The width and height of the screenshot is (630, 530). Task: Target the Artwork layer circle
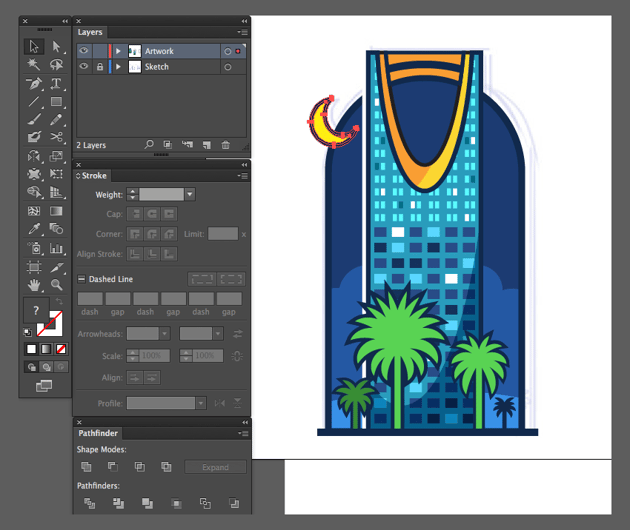pyautogui.click(x=227, y=51)
